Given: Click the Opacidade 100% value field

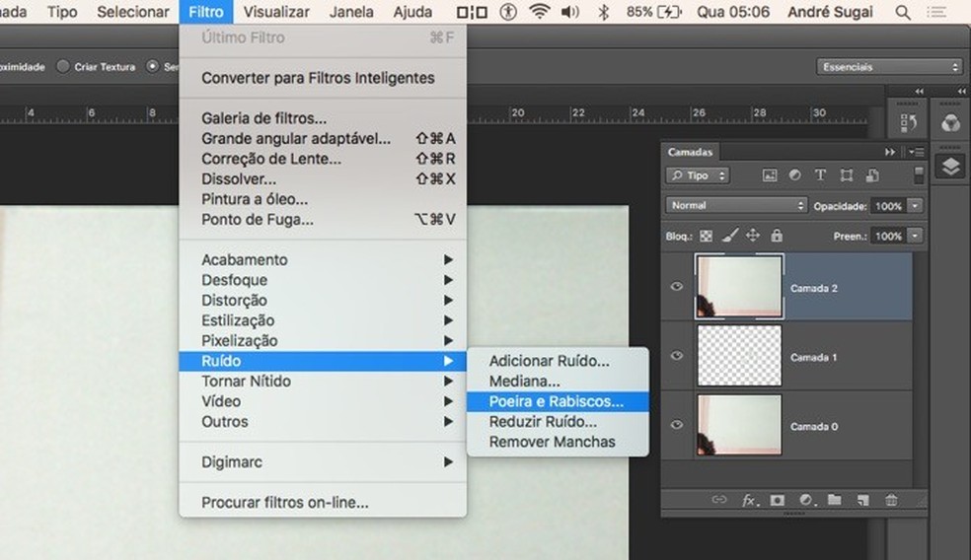Looking at the screenshot, I should pos(888,206).
